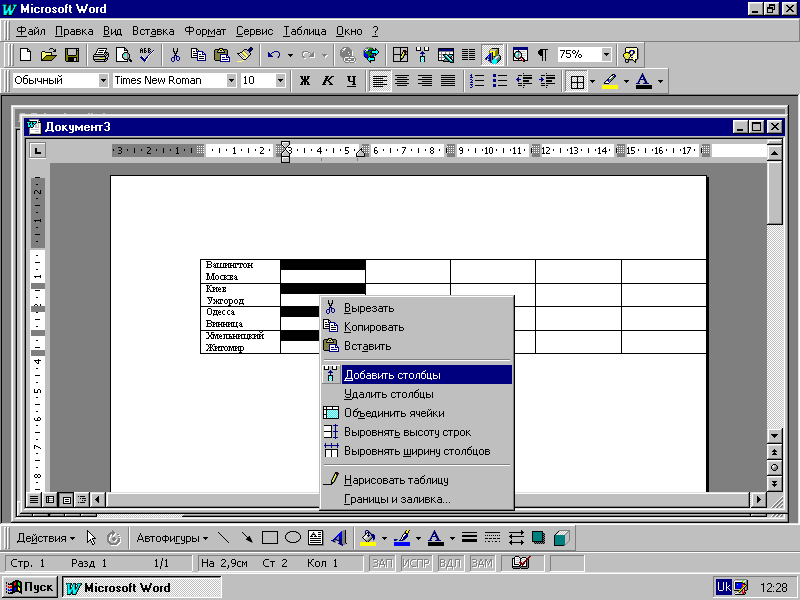
Task: Open the font dropdown Times New Roman
Action: pyautogui.click(x=231, y=80)
